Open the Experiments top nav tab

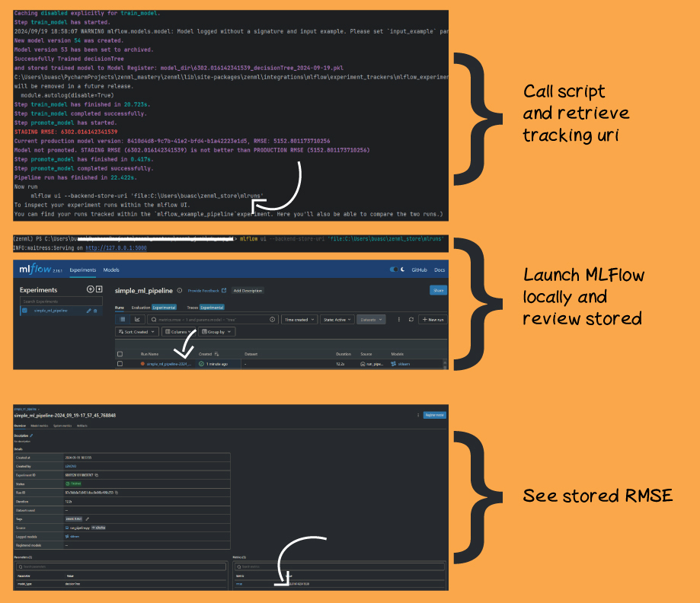pyautogui.click(x=82, y=270)
